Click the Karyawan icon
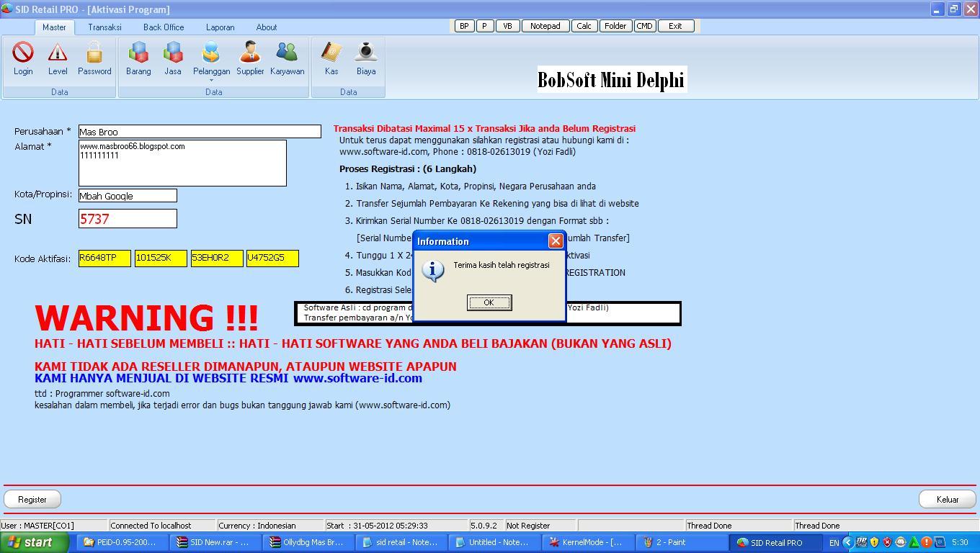The width and height of the screenshot is (980, 553). click(287, 58)
